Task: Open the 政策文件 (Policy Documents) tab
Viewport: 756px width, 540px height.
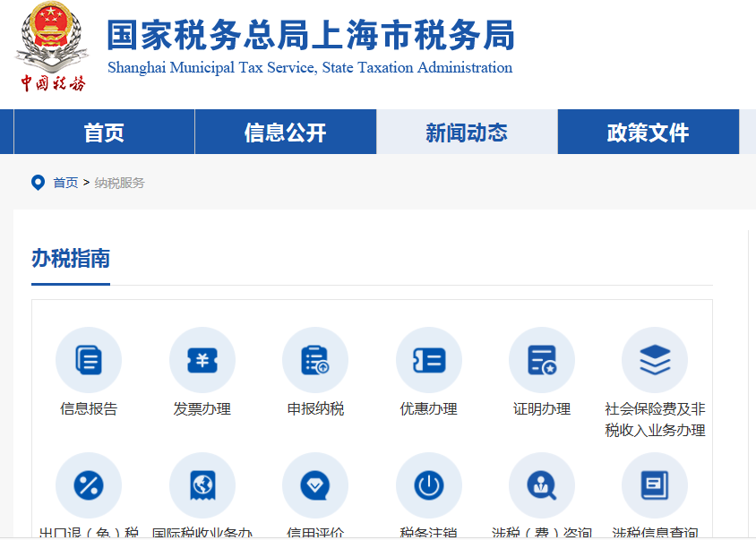Action: click(647, 132)
